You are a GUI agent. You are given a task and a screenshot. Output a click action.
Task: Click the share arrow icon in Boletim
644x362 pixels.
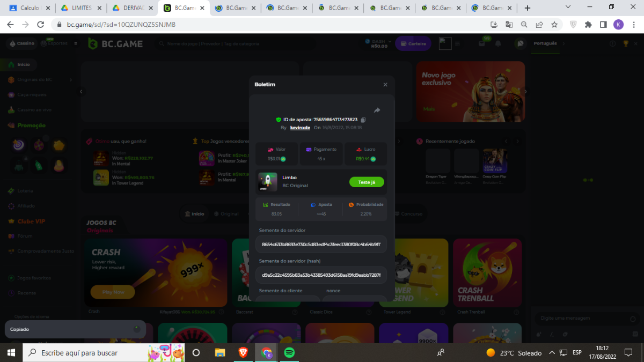pos(377,110)
